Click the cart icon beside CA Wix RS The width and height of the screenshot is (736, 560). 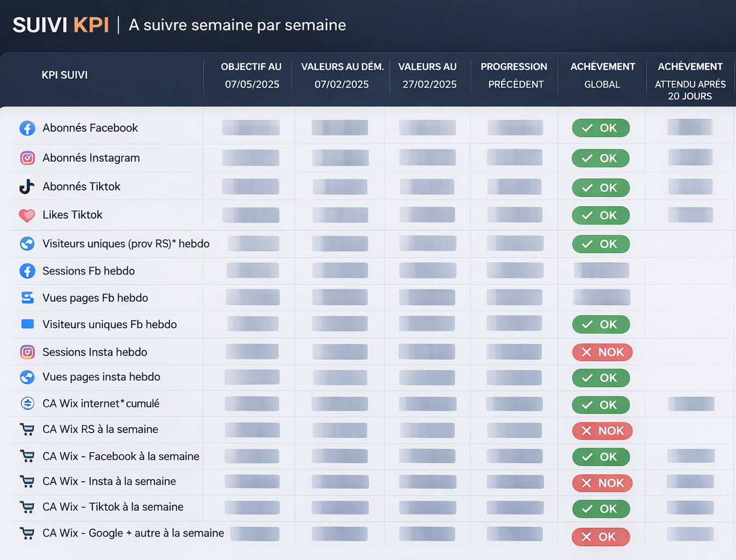click(27, 429)
